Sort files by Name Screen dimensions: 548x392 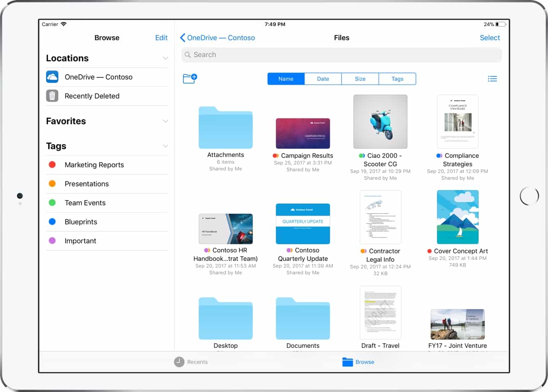click(286, 79)
